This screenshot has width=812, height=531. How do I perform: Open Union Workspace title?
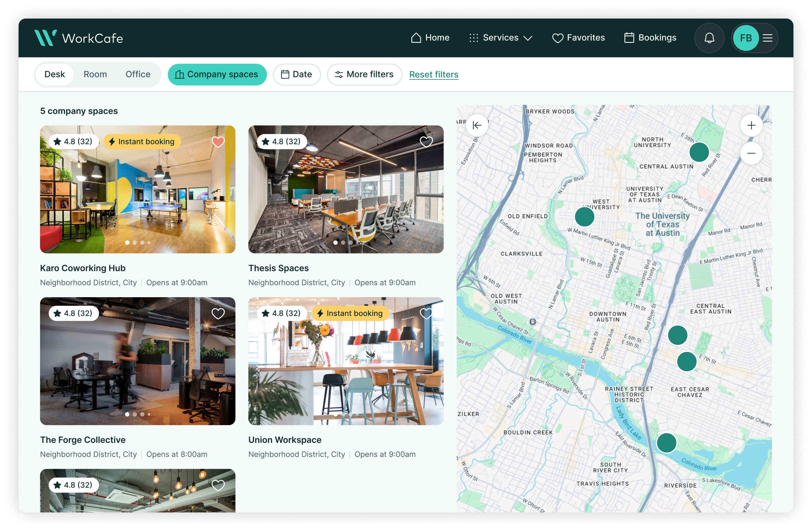tap(285, 440)
